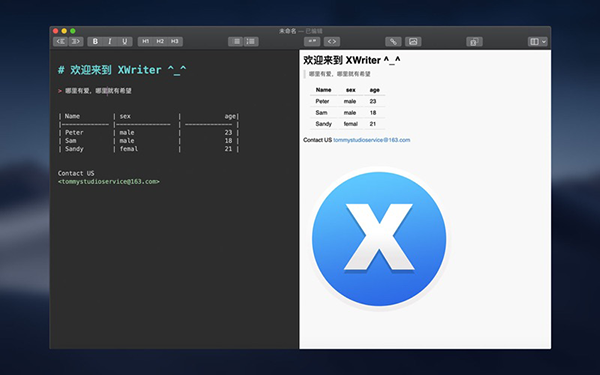
Task: Insert a blockquote with quote icon
Action: click(312, 41)
